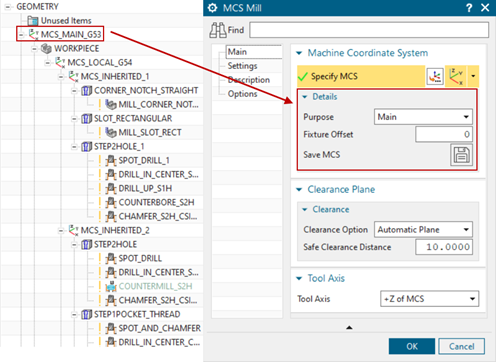
Task: Switch to the Options page
Action: [242, 94]
